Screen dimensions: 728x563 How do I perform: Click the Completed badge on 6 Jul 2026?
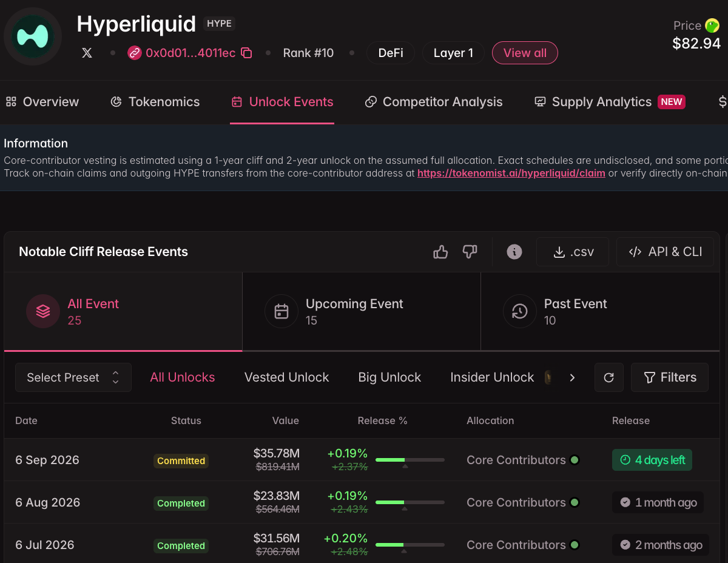coord(181,545)
